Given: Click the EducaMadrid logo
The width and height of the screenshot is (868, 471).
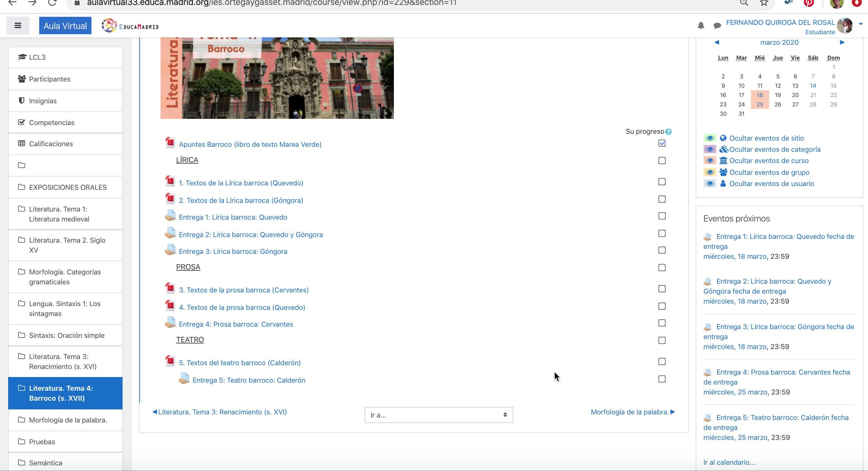Looking at the screenshot, I should click(130, 26).
